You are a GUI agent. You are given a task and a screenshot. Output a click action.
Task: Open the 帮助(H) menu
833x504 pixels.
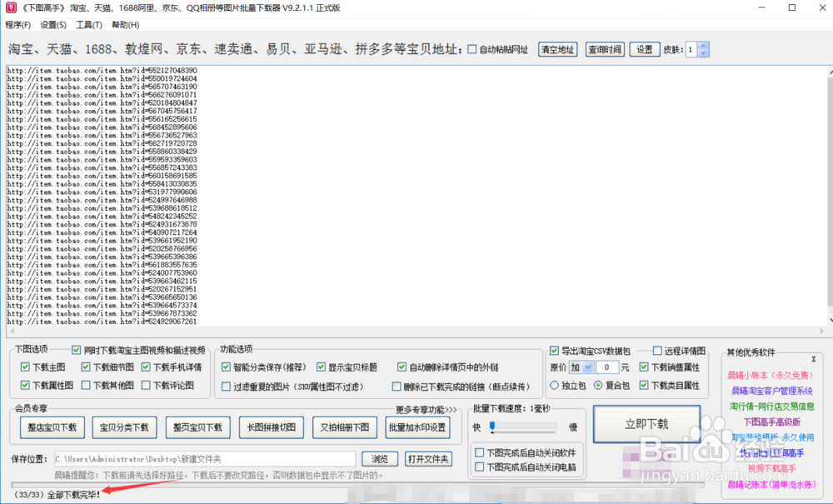point(126,25)
